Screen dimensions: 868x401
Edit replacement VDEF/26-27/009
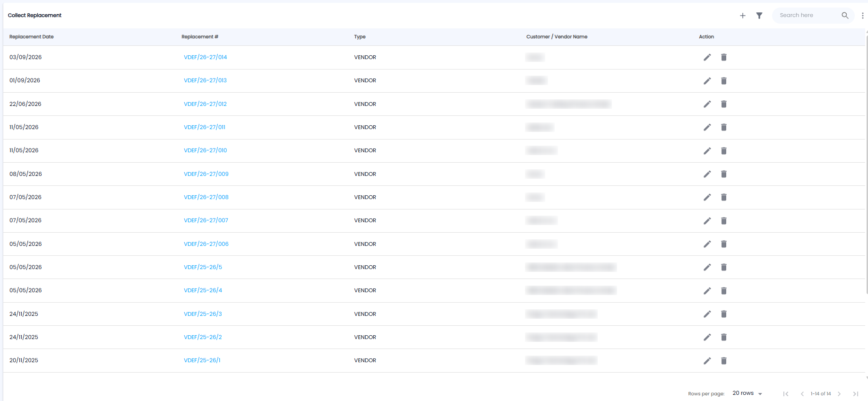tap(707, 174)
